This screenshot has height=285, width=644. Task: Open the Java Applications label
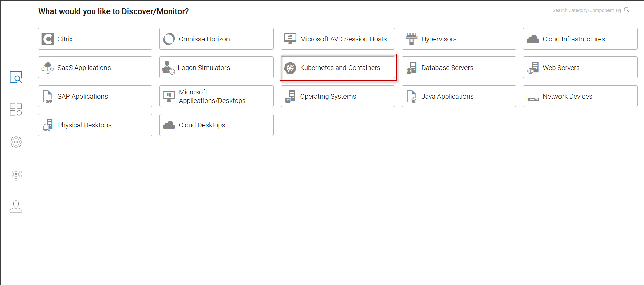pos(447,96)
